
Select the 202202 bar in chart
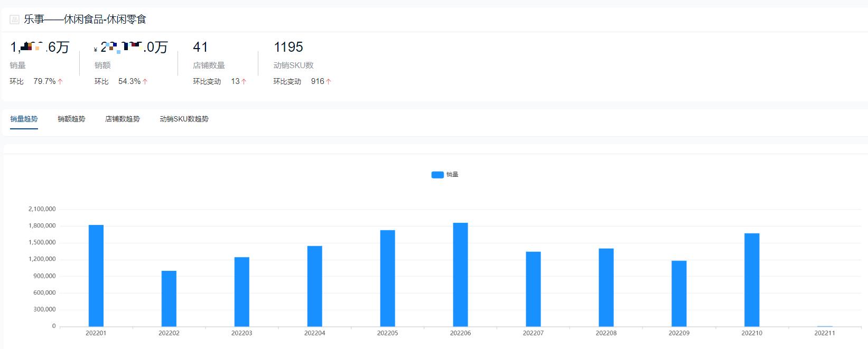169,298
